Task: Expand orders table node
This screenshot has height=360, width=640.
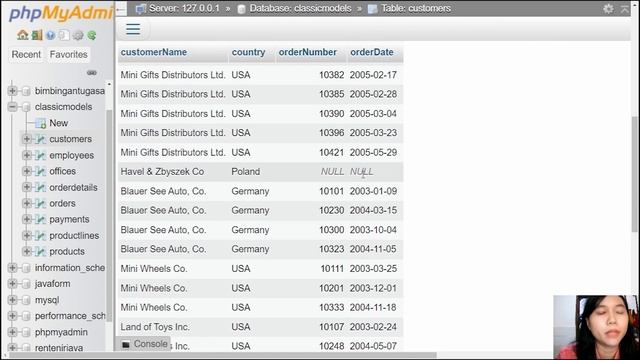Action: (x=27, y=203)
